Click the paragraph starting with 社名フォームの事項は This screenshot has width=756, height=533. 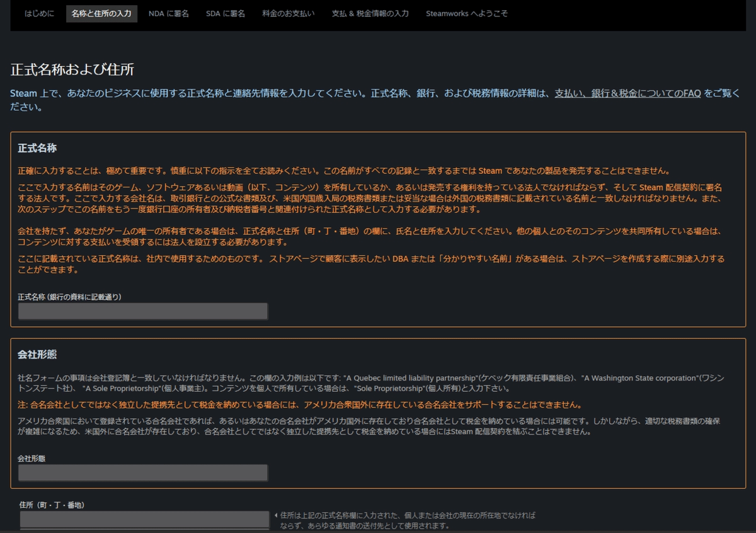point(371,383)
